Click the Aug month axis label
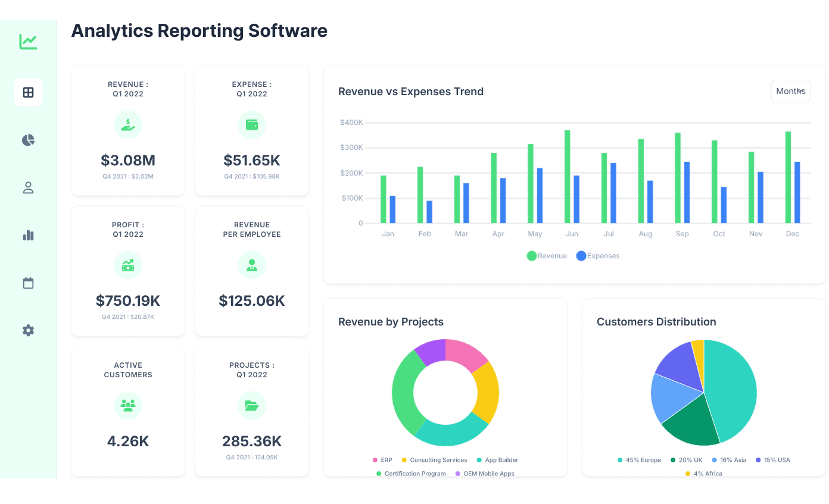829x504 pixels. (646, 234)
